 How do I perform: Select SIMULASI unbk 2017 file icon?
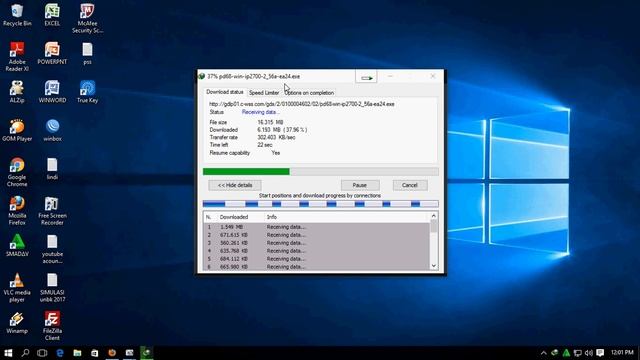[52, 287]
